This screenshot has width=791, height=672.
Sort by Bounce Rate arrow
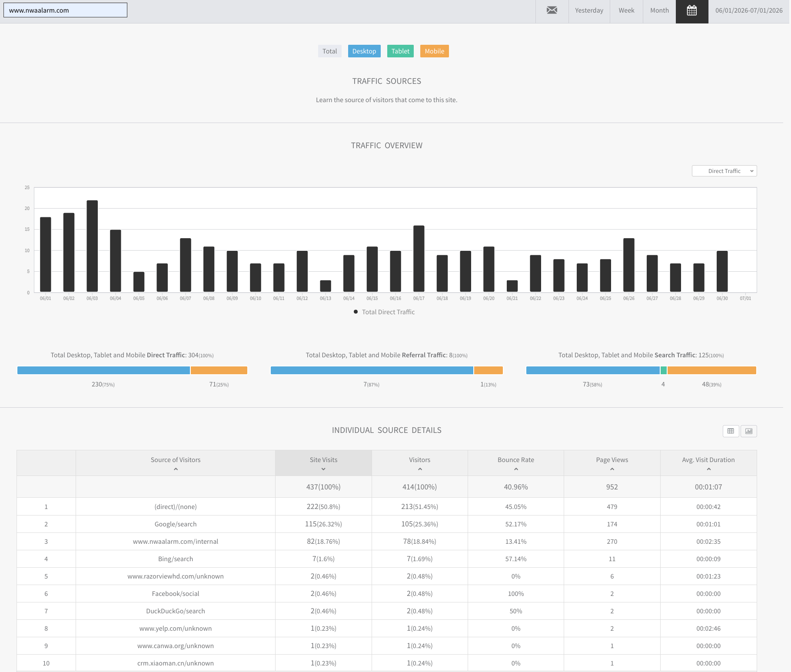point(516,469)
